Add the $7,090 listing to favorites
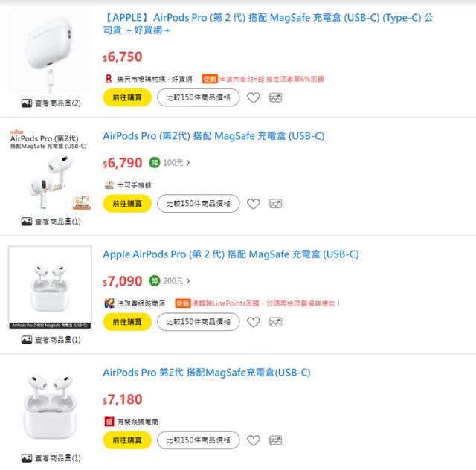476x470 pixels. click(x=253, y=322)
